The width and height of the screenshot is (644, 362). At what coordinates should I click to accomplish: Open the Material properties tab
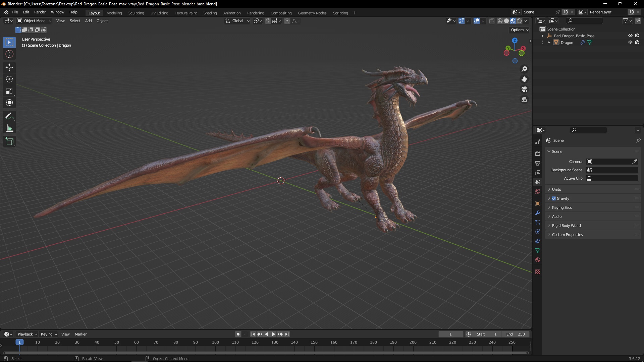pos(538,260)
